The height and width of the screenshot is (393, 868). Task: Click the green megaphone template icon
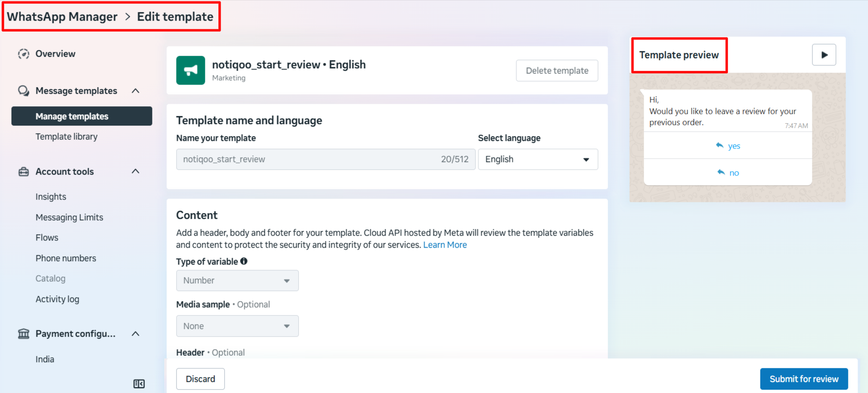pos(190,70)
